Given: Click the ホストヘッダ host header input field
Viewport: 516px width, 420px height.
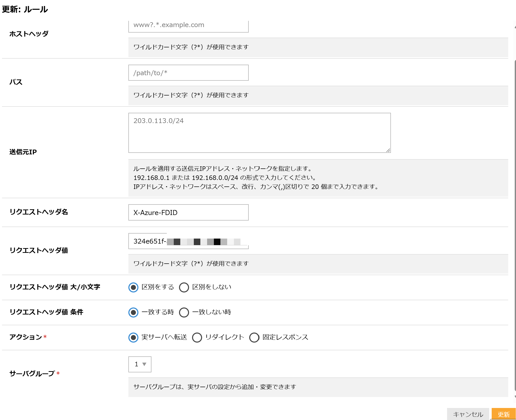Looking at the screenshot, I should click(188, 25).
